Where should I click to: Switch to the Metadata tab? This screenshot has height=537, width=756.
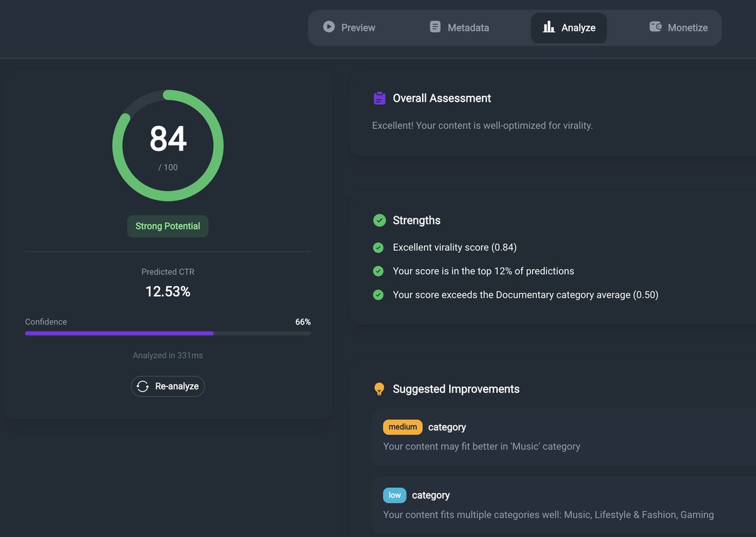[x=459, y=28]
